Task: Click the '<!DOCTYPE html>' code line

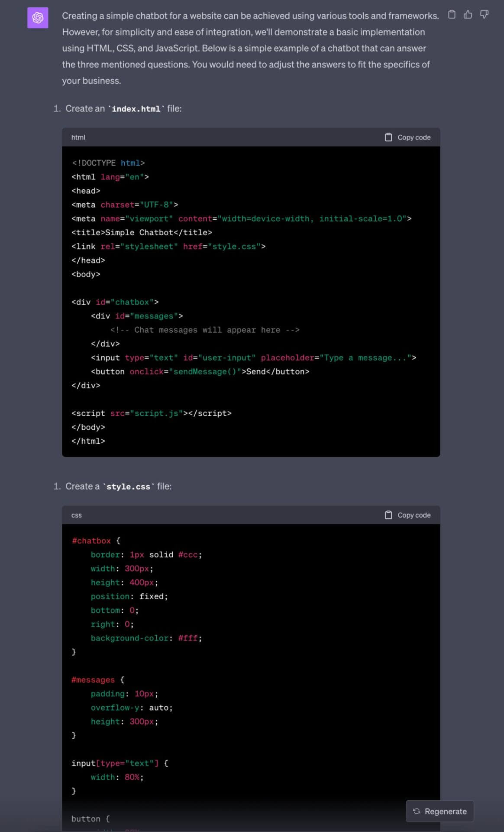Action: coord(108,163)
